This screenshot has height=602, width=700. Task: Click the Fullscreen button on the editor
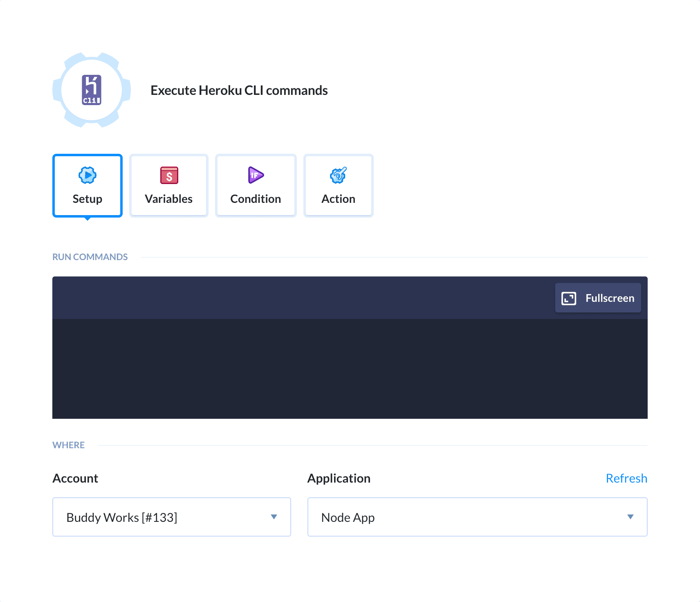pos(598,298)
